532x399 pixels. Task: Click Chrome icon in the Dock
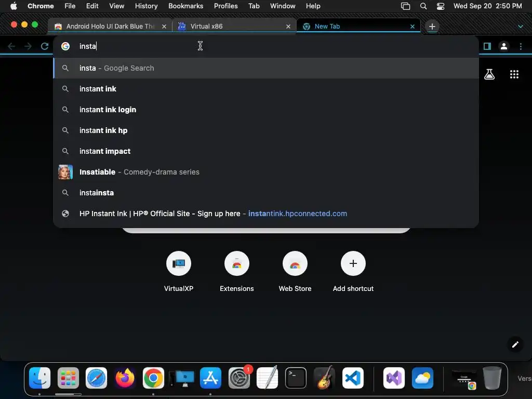pos(153,378)
